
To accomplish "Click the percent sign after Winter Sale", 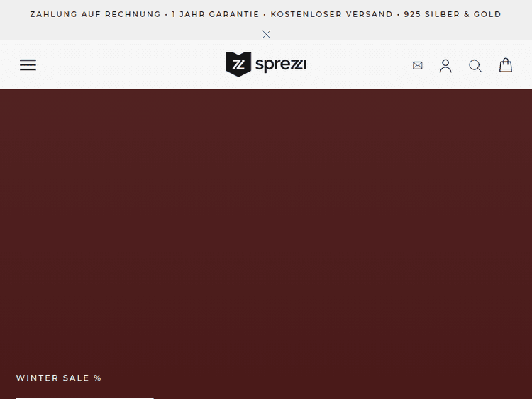I will coord(98,378).
